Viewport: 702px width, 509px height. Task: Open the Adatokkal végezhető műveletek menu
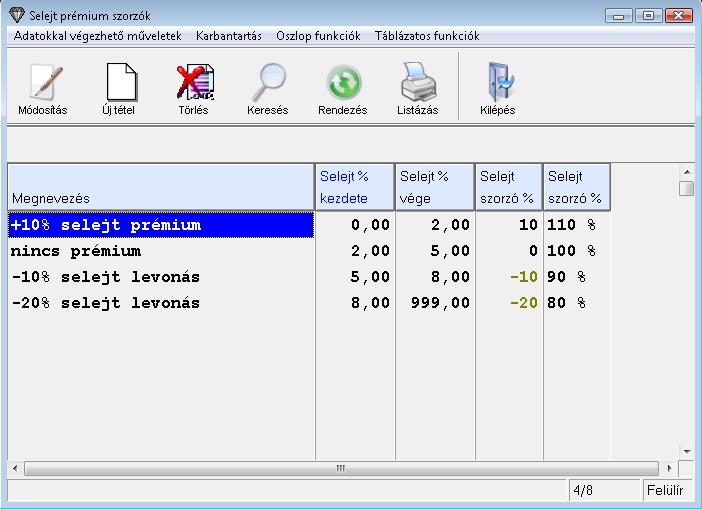click(x=97, y=36)
